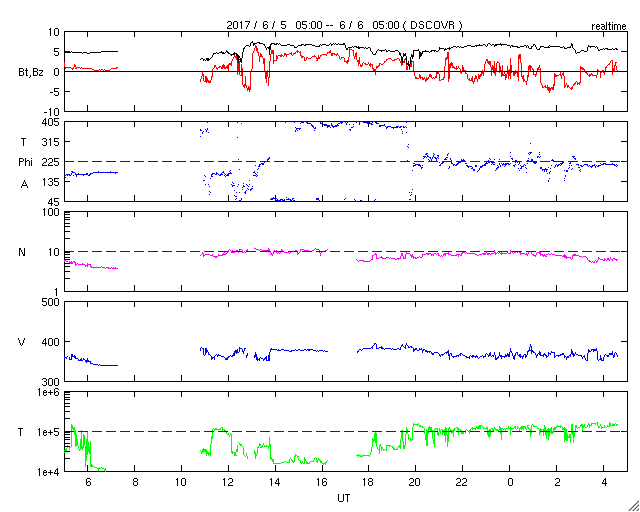Viewport: 640px width, 512px height.
Task: Click the '1e+4' tick label
Action: click(50, 472)
